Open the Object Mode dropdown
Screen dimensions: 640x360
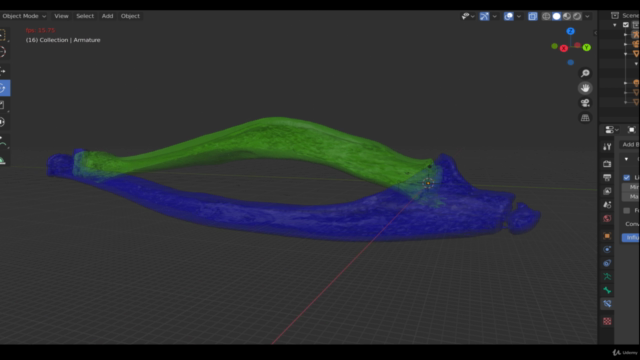point(24,16)
